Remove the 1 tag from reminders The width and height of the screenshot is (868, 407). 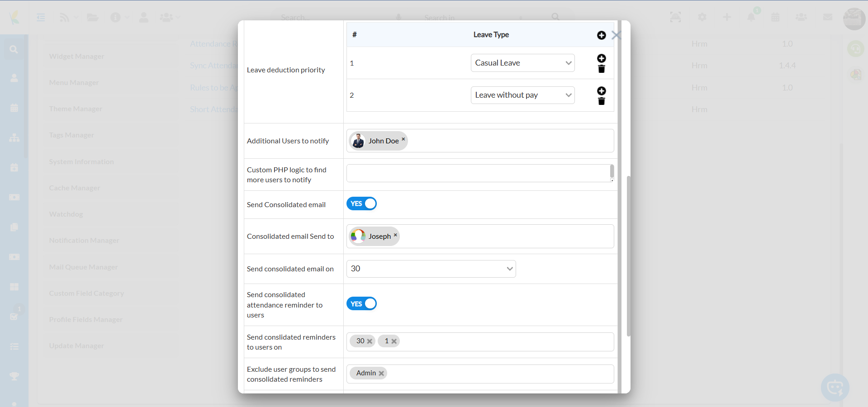[394, 341]
